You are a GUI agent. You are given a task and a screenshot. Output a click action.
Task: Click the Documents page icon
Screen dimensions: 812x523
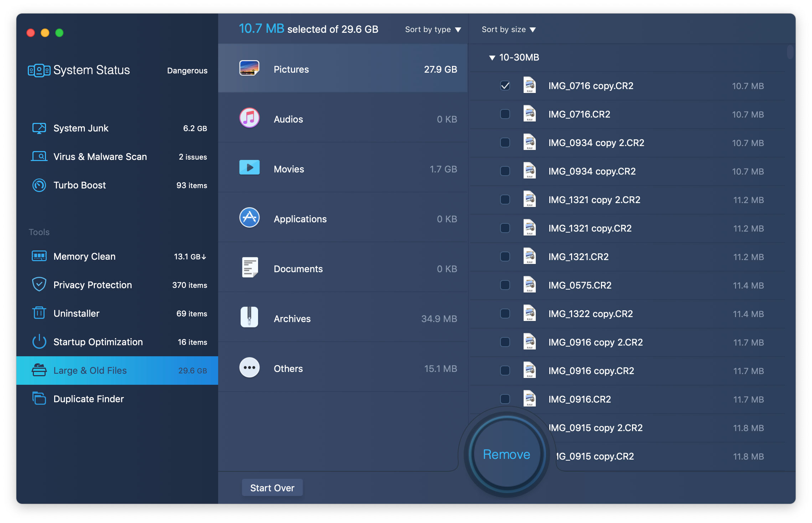[250, 268]
